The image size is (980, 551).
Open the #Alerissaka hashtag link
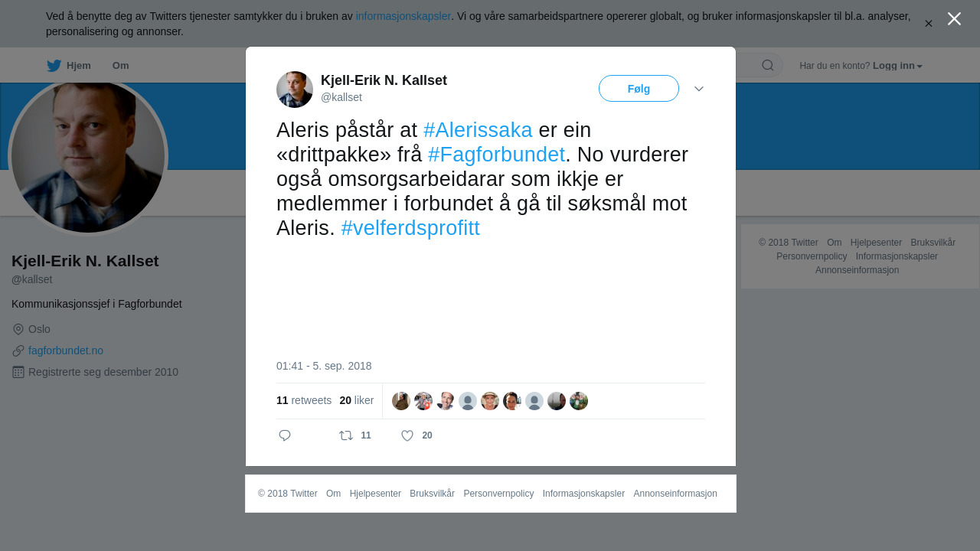(478, 130)
